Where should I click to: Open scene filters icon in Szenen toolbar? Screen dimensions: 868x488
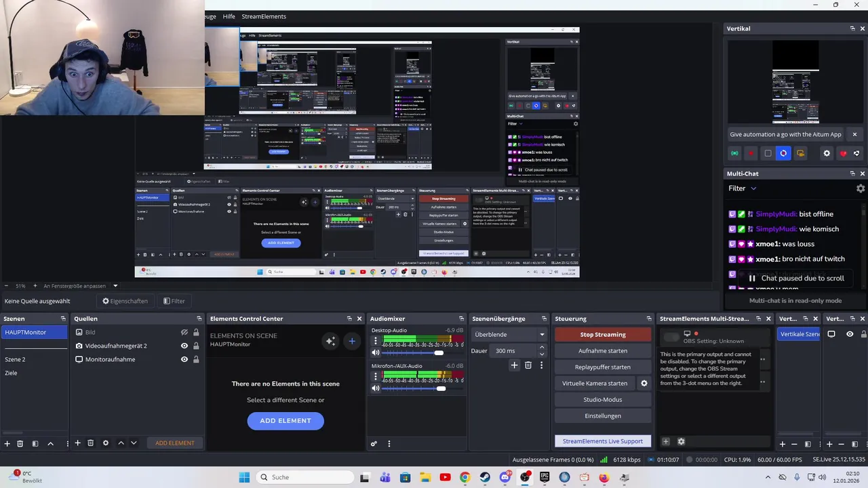[x=35, y=443]
